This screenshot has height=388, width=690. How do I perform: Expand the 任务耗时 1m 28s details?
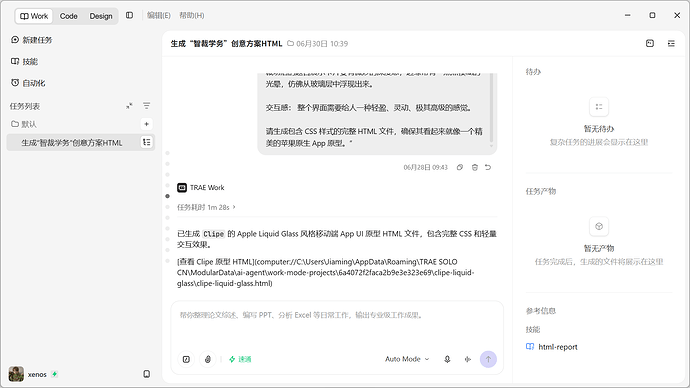tap(206, 207)
